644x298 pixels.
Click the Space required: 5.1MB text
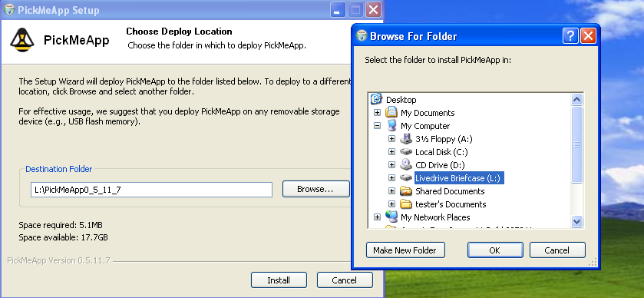61,225
